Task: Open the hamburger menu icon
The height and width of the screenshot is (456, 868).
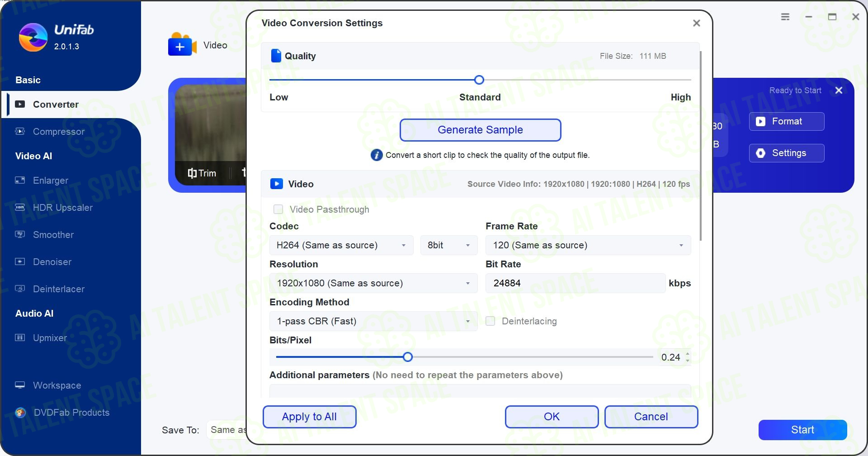Action: click(785, 17)
